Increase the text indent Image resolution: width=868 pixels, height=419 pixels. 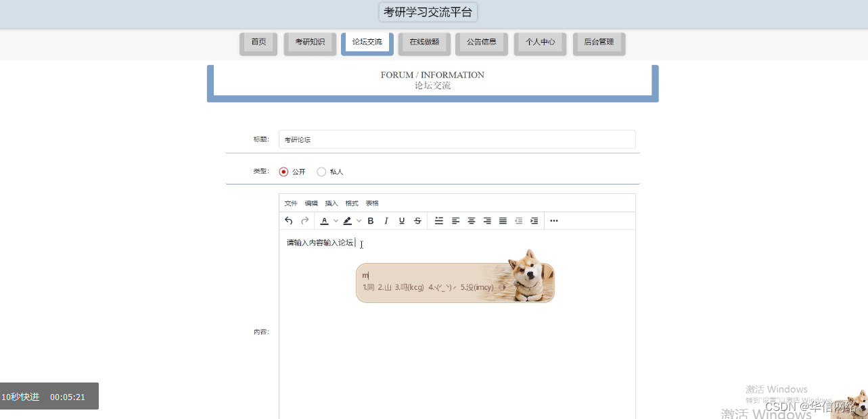point(534,220)
